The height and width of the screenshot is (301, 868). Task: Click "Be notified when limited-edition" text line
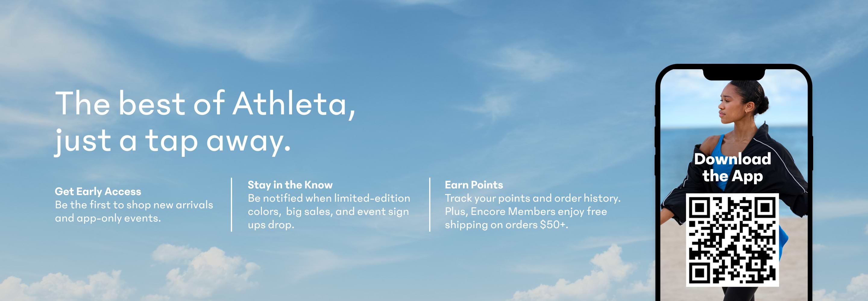point(329,198)
